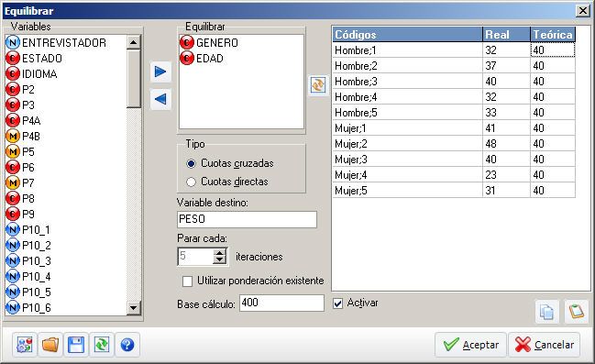
Task: Click the Códigos column header
Action: tap(408, 34)
